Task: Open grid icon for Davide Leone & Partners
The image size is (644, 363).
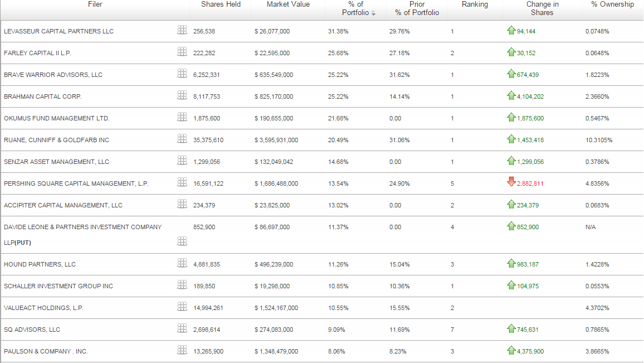Action: click(182, 241)
